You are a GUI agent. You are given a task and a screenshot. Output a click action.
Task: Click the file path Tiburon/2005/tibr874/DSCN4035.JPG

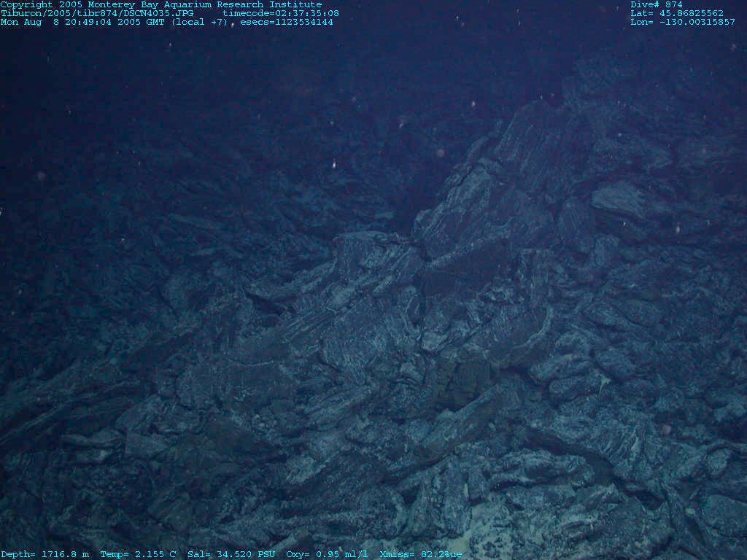click(97, 13)
